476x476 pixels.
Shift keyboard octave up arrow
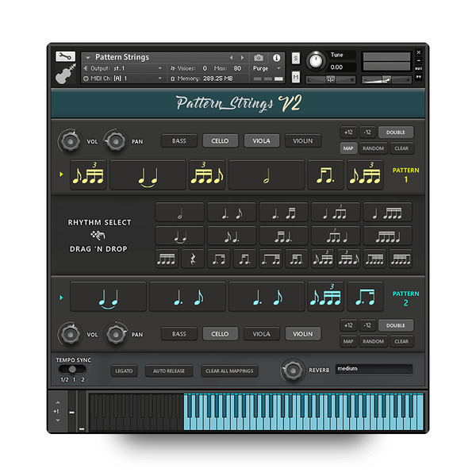pos(58,402)
